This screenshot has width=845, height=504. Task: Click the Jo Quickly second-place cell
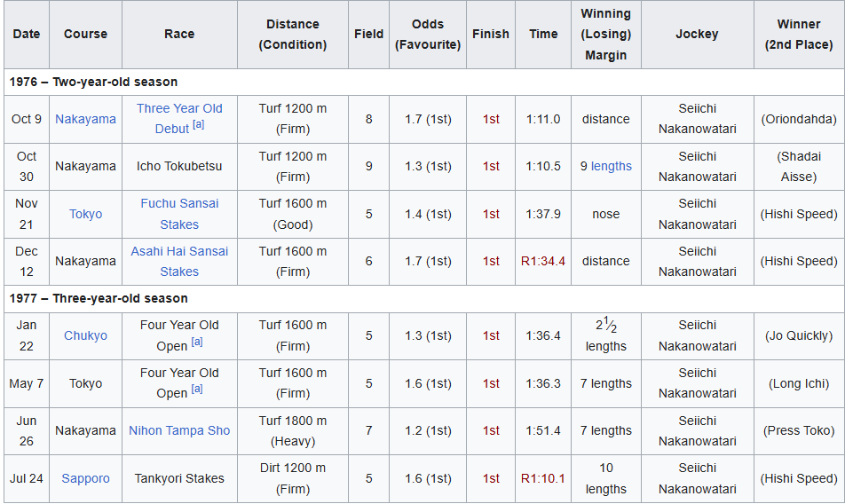799,336
